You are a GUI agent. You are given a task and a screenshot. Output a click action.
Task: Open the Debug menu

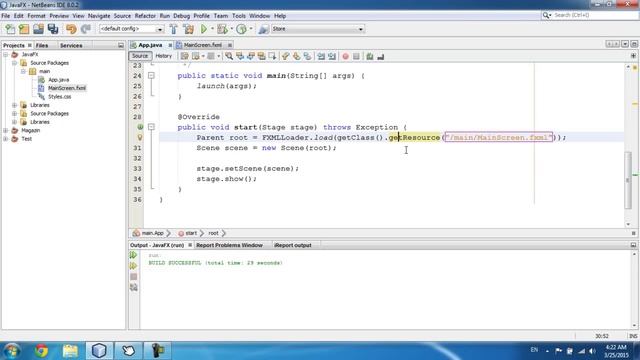click(182, 16)
